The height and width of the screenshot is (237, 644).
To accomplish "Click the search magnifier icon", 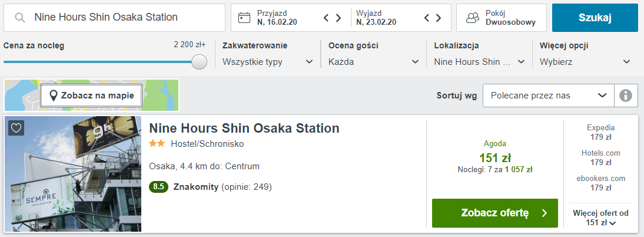I will coord(20,18).
